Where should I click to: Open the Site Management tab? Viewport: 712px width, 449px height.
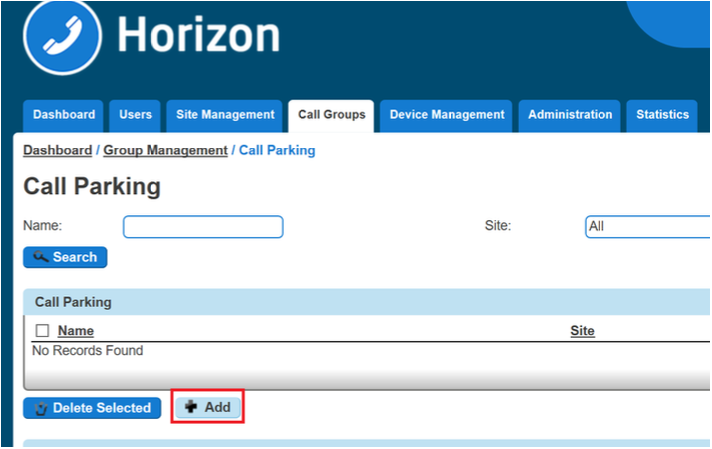(x=225, y=115)
